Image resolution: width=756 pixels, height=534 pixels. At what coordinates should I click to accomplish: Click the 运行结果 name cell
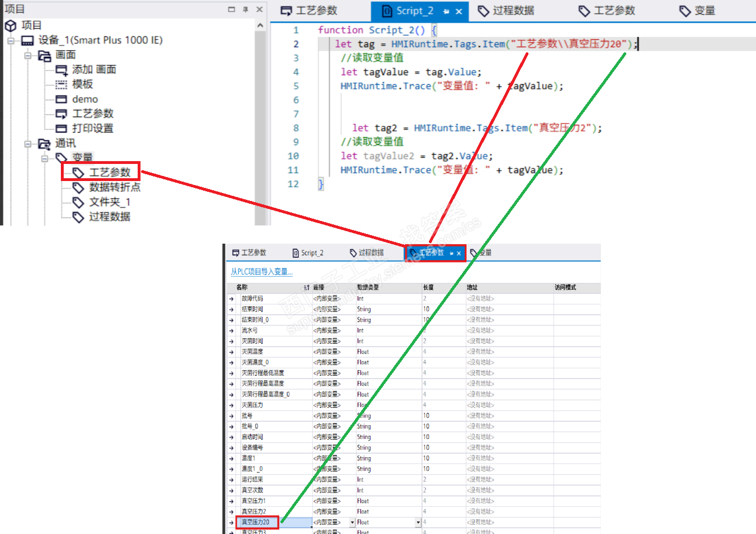tap(274, 480)
